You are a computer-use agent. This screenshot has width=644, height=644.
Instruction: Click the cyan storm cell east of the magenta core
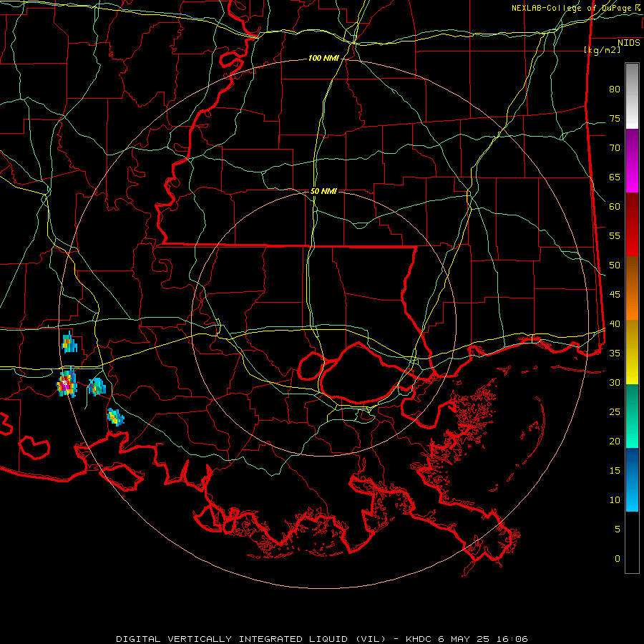[x=97, y=387]
